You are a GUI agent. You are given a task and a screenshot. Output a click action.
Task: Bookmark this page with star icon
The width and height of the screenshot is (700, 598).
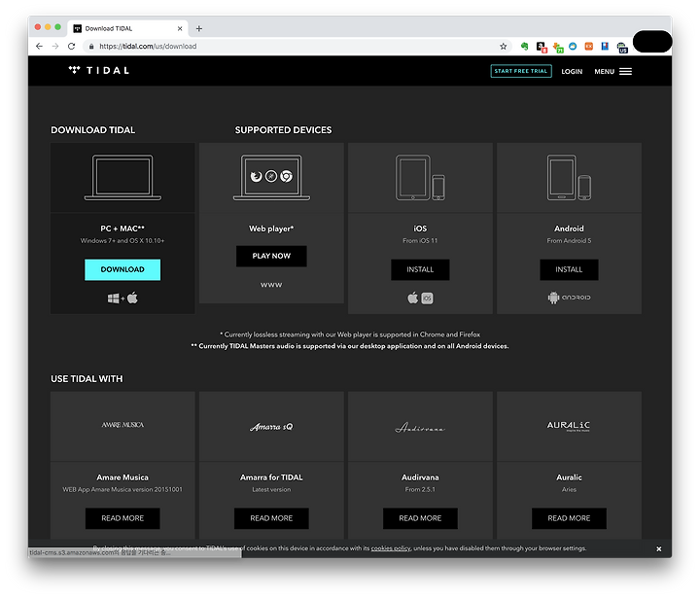(504, 47)
